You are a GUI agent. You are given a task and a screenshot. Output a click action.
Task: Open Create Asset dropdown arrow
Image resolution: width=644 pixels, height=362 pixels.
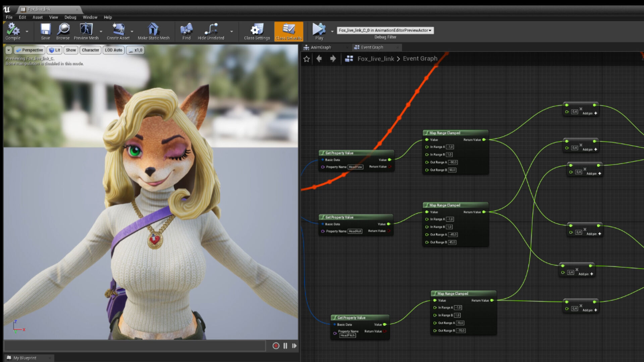(x=132, y=32)
